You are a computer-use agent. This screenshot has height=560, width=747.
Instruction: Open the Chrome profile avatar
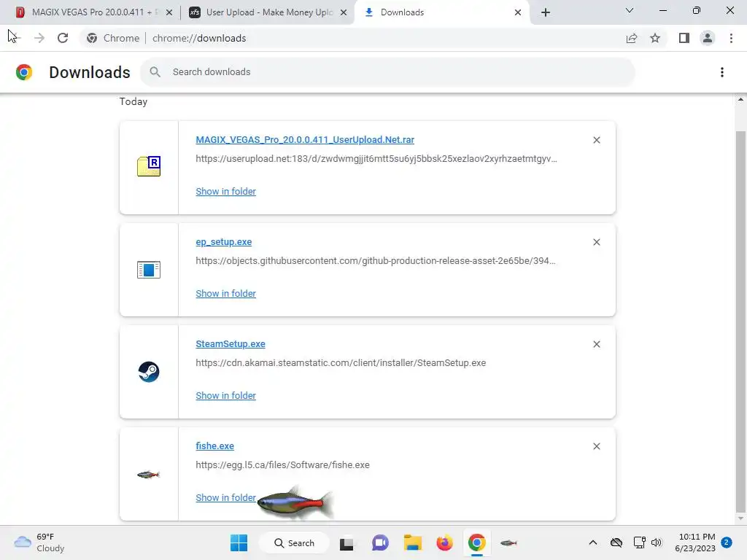click(708, 38)
